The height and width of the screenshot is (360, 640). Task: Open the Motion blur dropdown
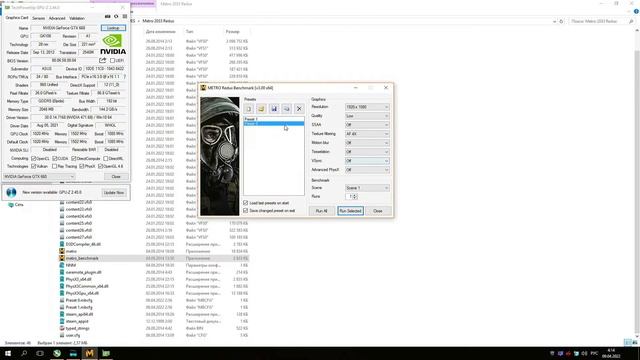(x=367, y=143)
